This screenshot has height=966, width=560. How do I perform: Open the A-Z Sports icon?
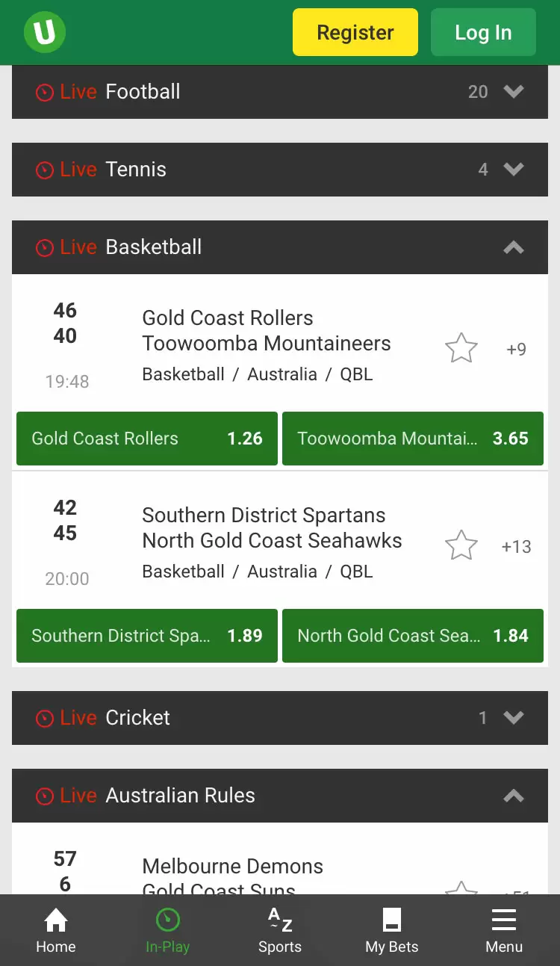click(x=280, y=920)
